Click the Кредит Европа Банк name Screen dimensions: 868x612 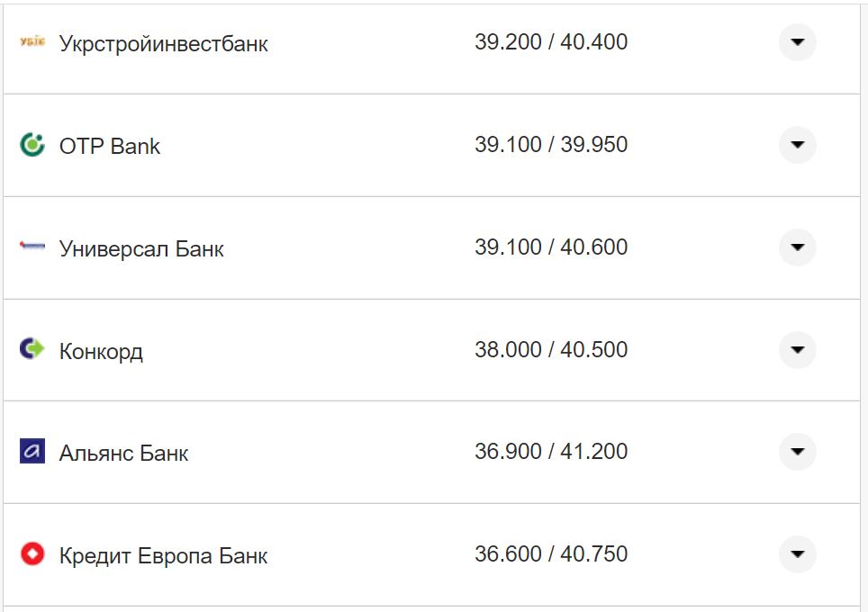coord(163,555)
